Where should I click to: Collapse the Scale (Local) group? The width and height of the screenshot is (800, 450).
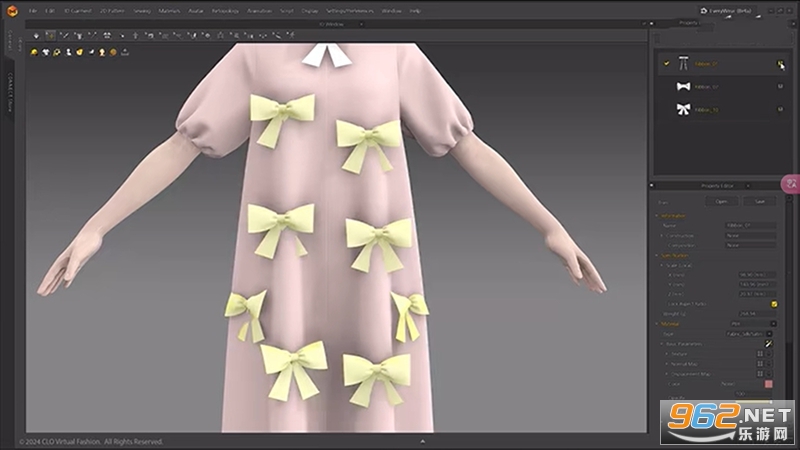click(x=662, y=265)
